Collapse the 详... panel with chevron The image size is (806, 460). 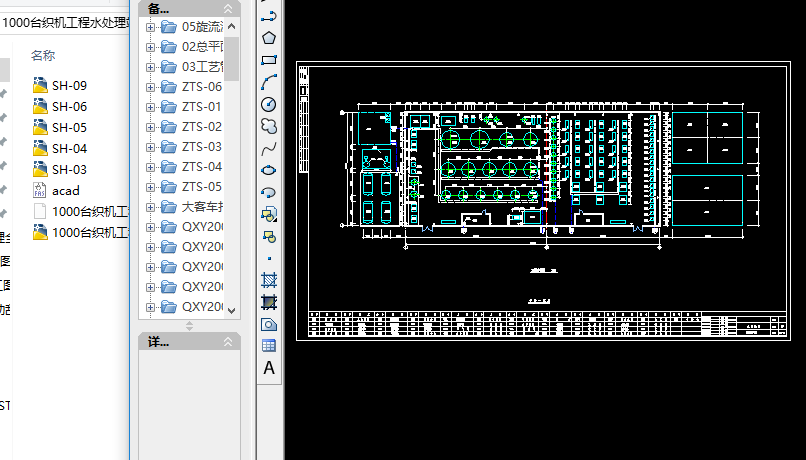(x=228, y=341)
